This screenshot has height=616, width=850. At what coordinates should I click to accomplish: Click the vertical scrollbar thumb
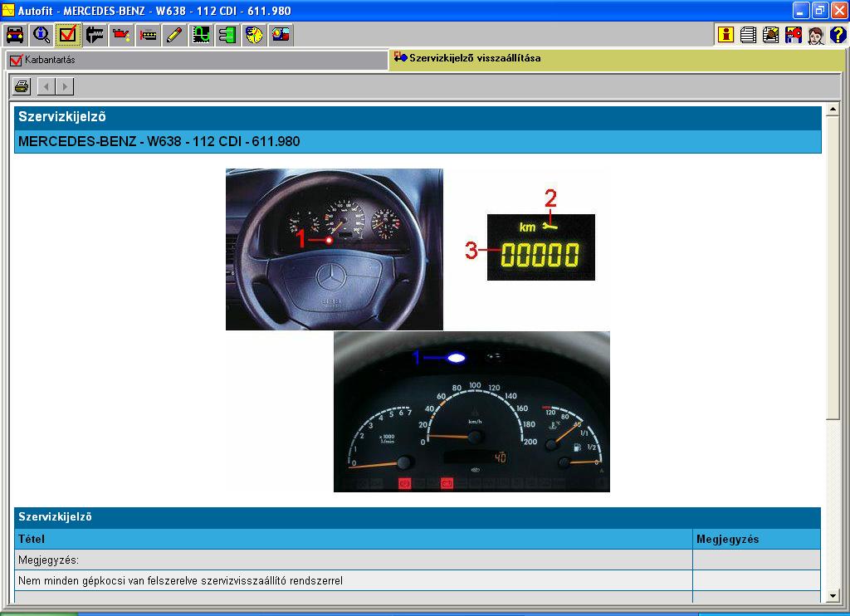(x=833, y=268)
